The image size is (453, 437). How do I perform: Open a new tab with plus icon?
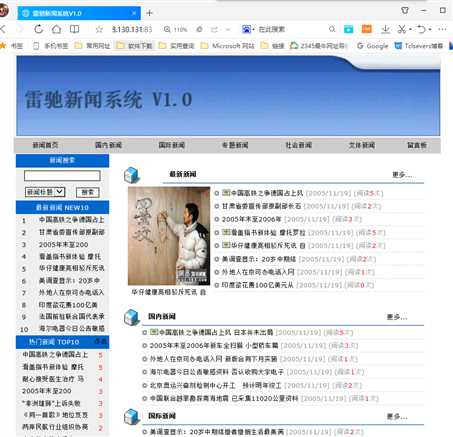149,13
